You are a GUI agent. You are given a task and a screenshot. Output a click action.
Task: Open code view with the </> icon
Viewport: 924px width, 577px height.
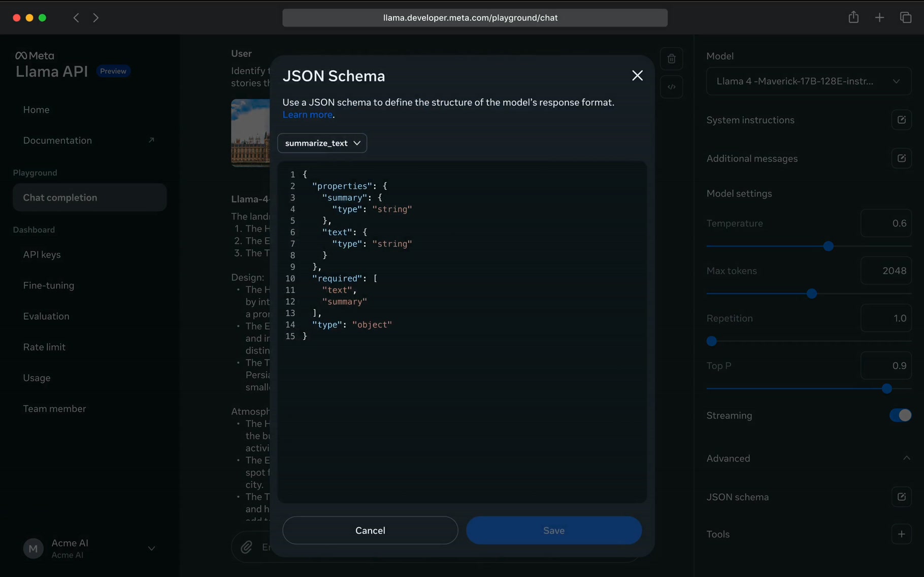671,87
